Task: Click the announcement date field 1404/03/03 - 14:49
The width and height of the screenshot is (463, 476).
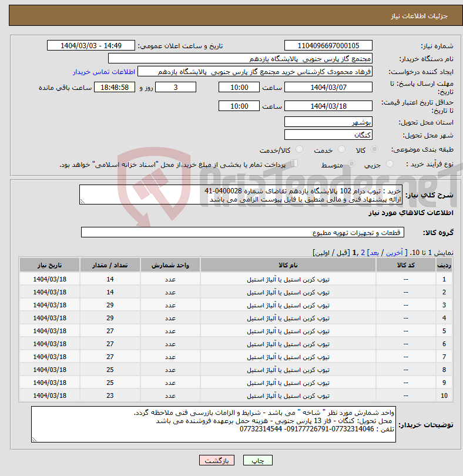Action: [90, 45]
